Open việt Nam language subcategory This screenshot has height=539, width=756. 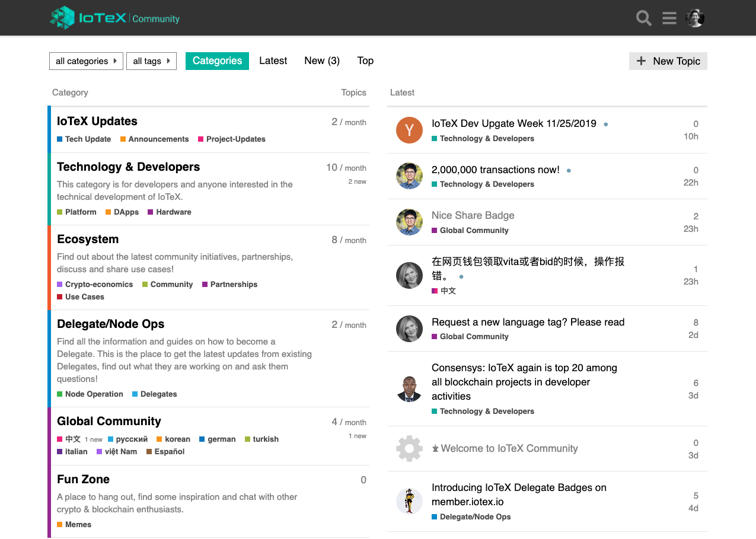coord(117,451)
